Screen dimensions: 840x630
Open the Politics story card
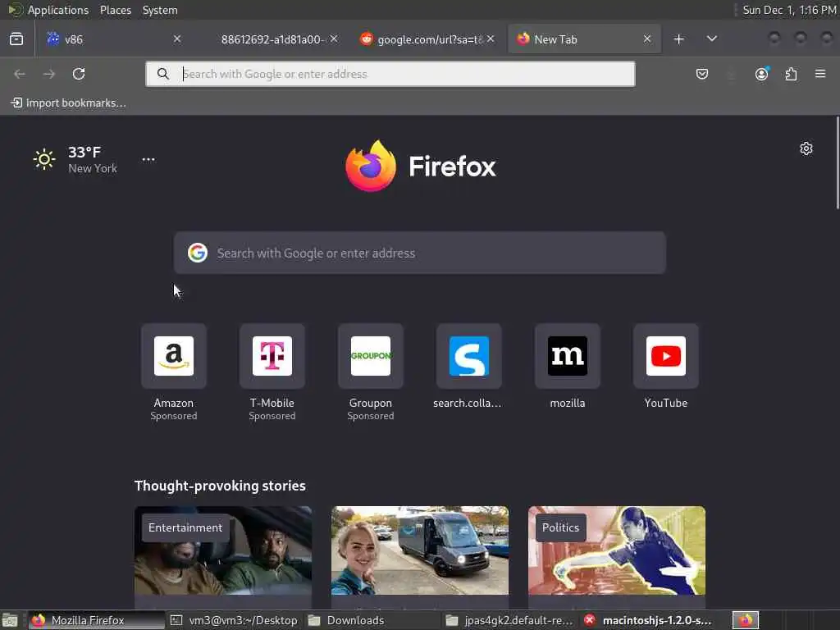617,556
